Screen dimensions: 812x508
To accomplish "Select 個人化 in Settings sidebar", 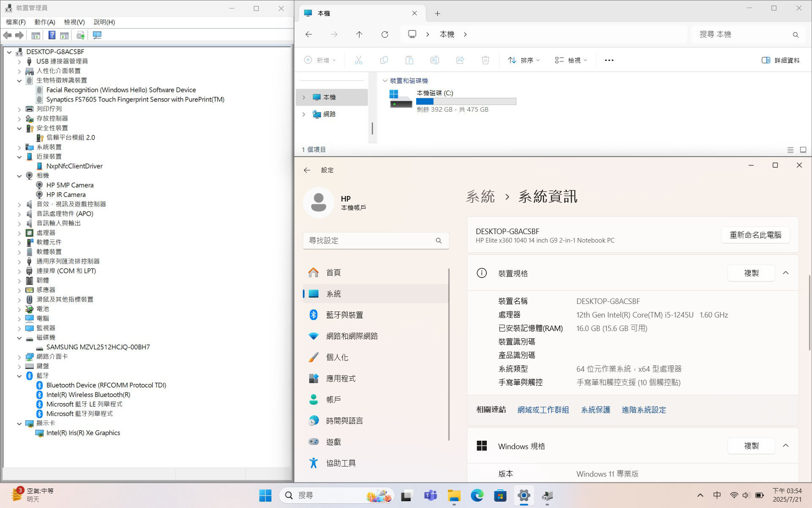I will click(x=376, y=357).
